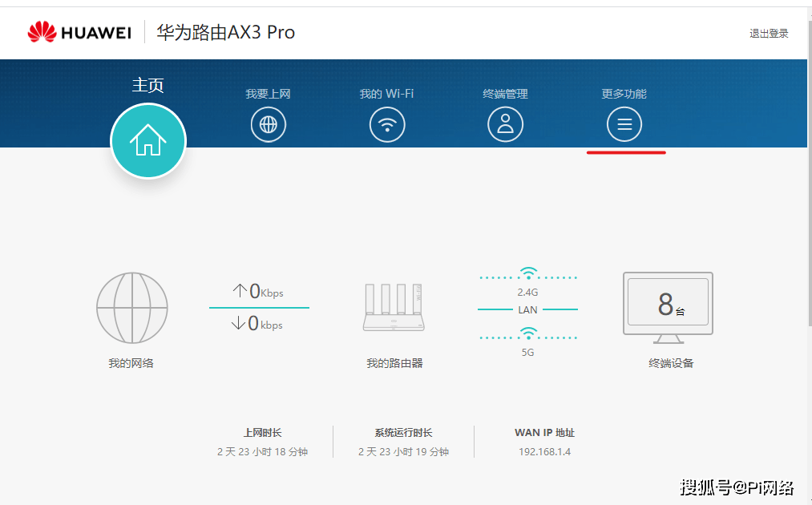Click the 5G Wi-Fi signal icon
Screen dimensions: 812x505
tap(528, 333)
